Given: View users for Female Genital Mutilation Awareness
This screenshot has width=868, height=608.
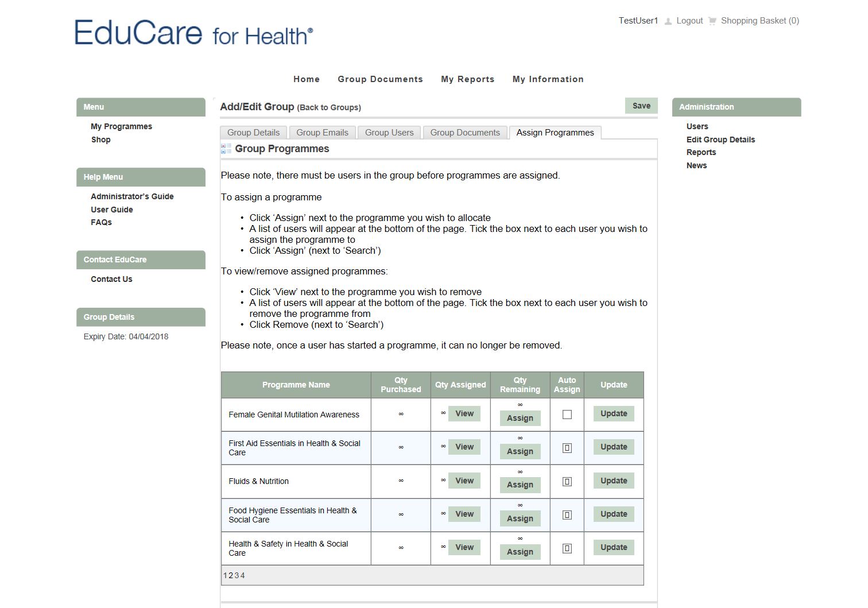Looking at the screenshot, I should tap(464, 413).
